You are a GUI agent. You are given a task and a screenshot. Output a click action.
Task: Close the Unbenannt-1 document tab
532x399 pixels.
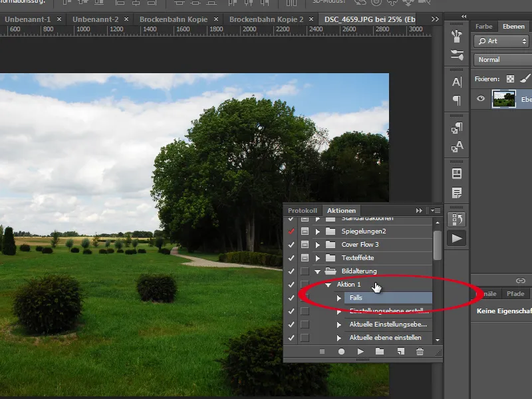click(x=59, y=19)
